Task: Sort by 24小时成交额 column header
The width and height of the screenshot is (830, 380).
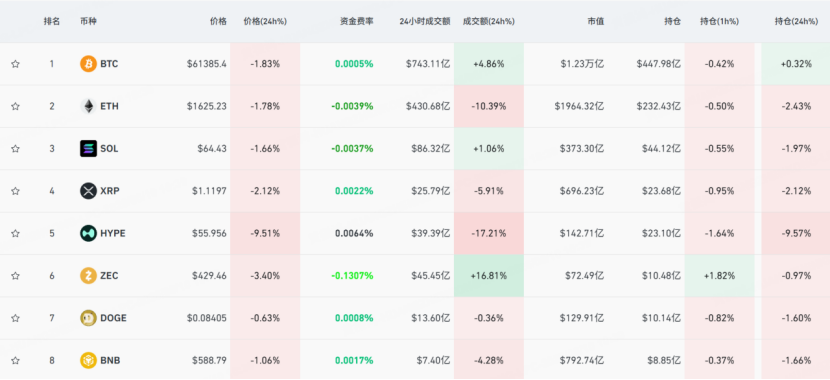Action: click(425, 22)
